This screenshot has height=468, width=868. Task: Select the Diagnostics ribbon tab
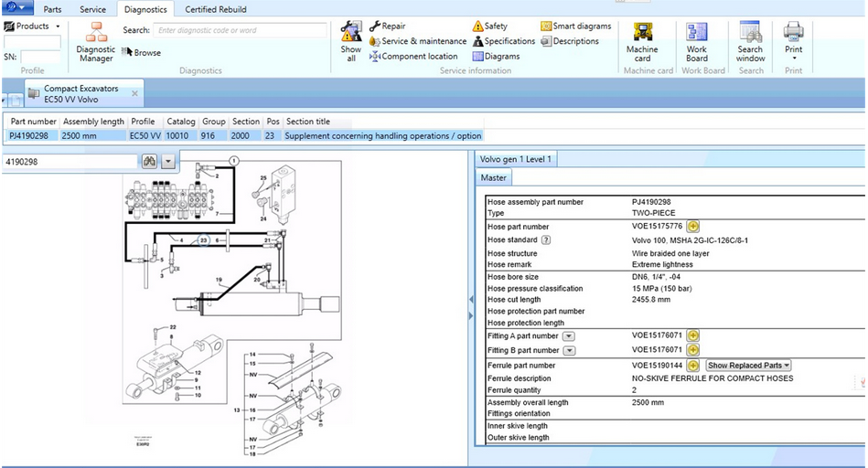[145, 9]
